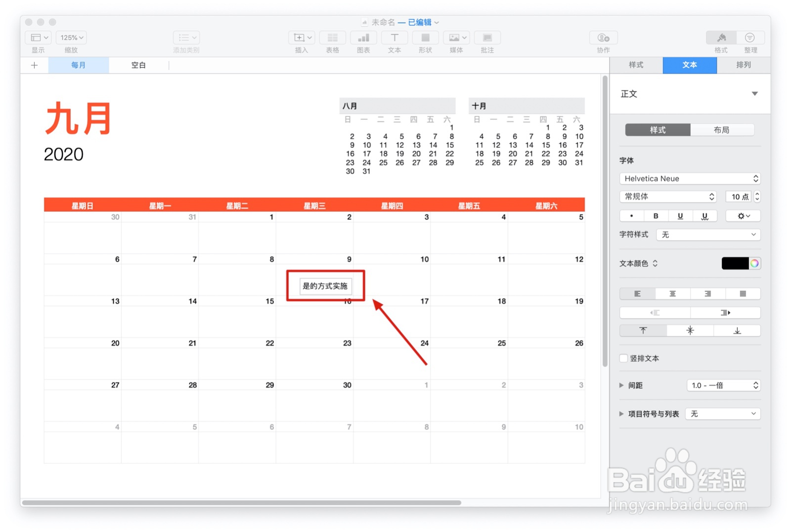Screen dimensions: 791x532
Task: Open the 整理 document organizer
Action: point(750,38)
